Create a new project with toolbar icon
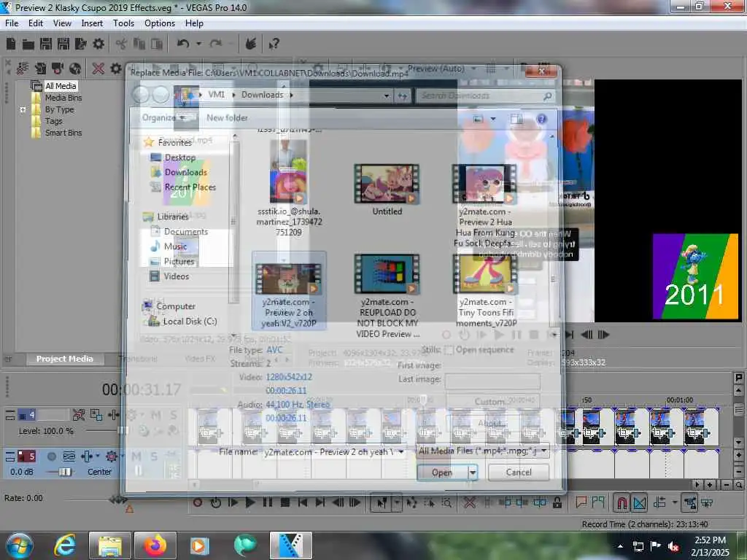The image size is (747, 560). click(11, 44)
